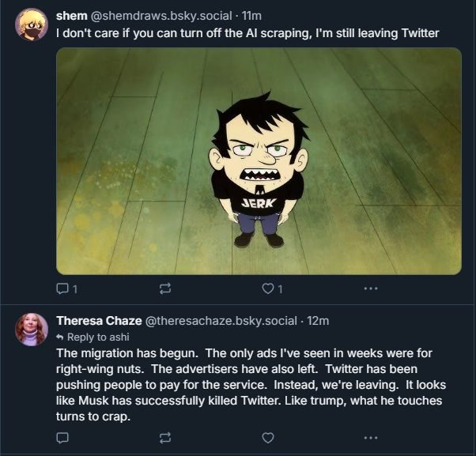Click the Theresa Chaze display name

tap(98, 320)
